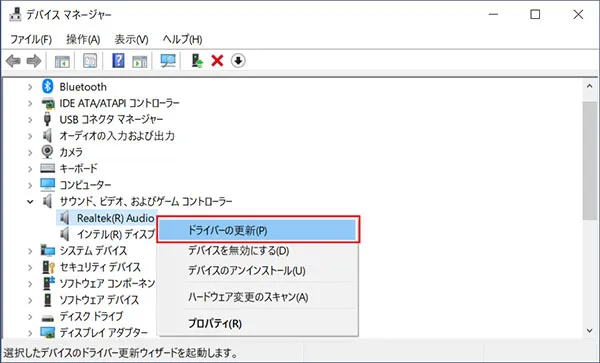Viewport: 600px width, 363px height.
Task: Click the Back arrow toolbar icon
Action: (x=13, y=61)
